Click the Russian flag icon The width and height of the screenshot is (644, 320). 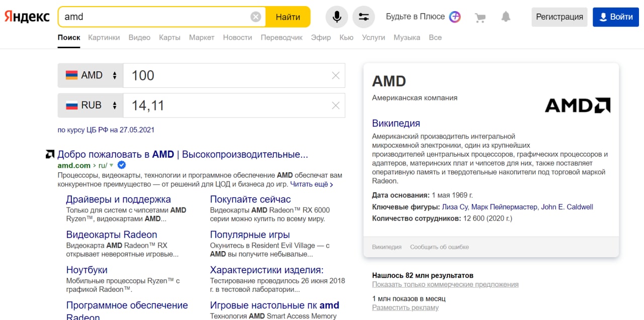point(71,105)
